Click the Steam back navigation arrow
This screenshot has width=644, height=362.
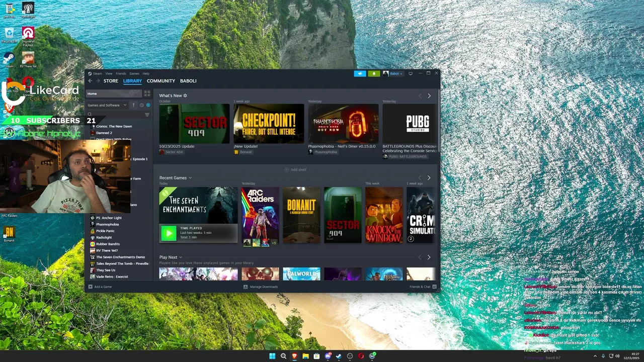point(90,81)
